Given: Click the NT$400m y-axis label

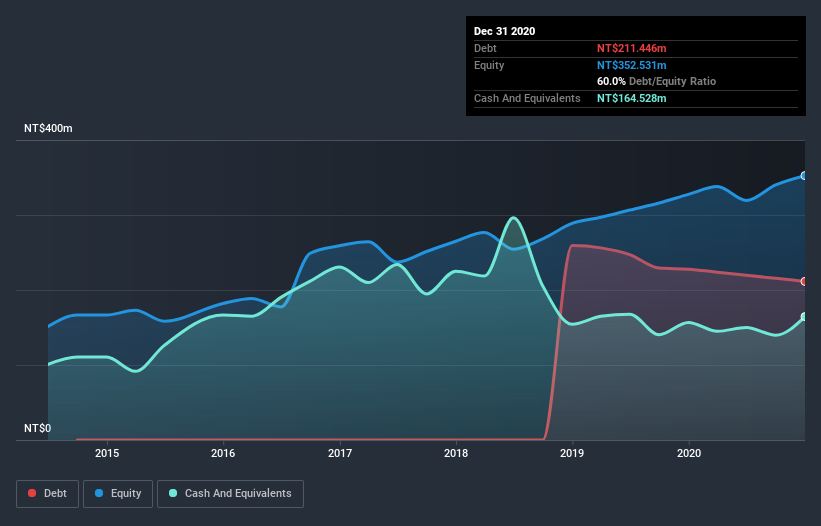Looking at the screenshot, I should pos(48,128).
